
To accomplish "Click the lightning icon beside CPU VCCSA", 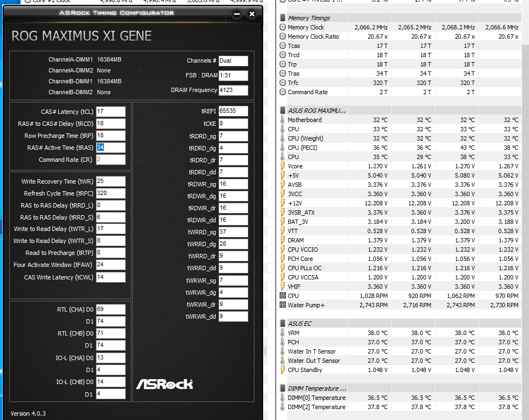I will [x=283, y=277].
